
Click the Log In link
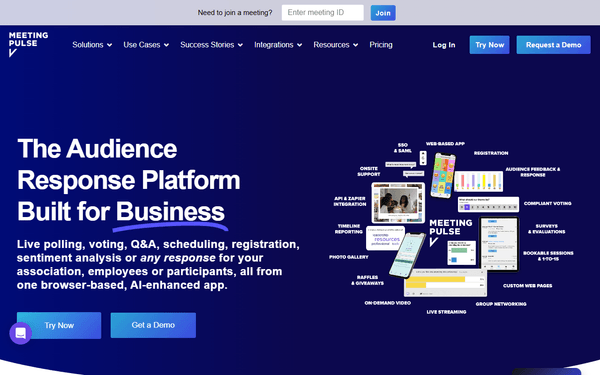click(444, 45)
